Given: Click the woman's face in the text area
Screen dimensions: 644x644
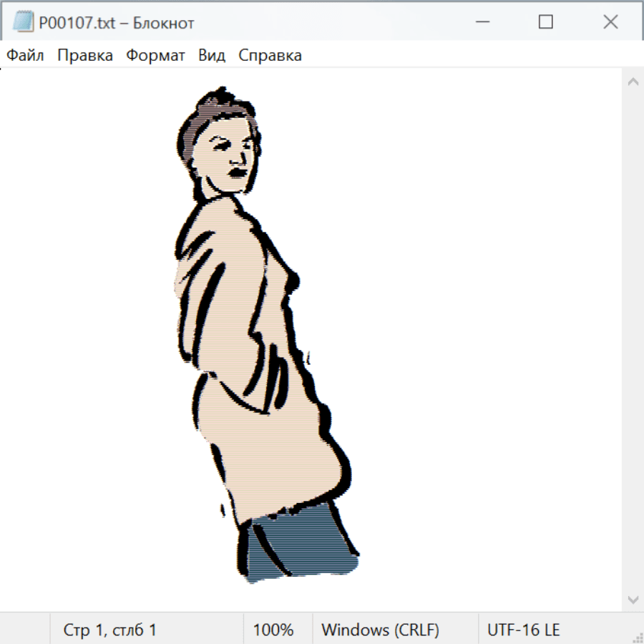Looking at the screenshot, I should click(x=229, y=161).
